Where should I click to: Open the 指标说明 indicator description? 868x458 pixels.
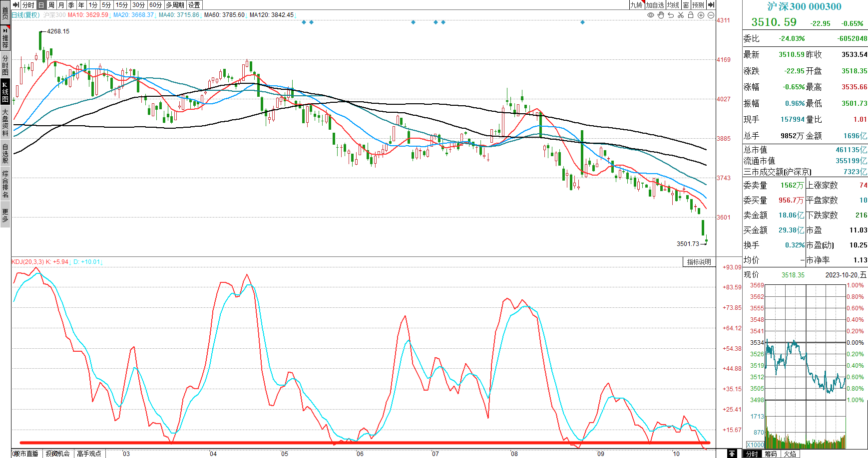699,262
